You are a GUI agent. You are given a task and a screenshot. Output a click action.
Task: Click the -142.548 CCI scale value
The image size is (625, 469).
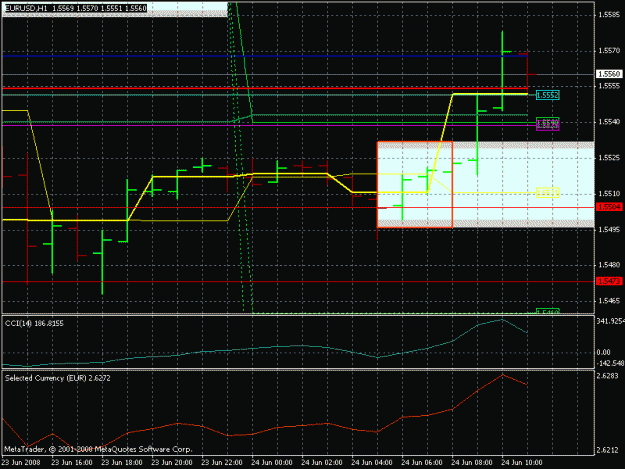tap(610, 363)
